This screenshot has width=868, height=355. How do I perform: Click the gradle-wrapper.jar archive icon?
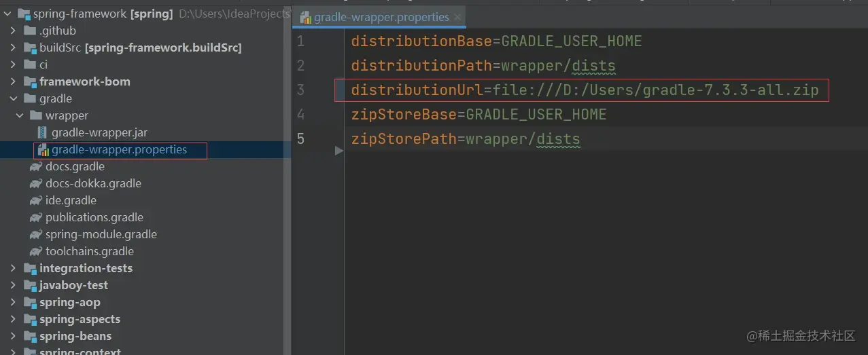point(43,132)
